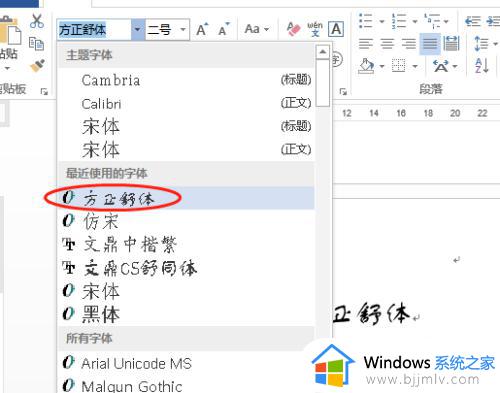Open the Bullets dropdown arrow
The height and width of the screenshot is (393, 500).
[x=382, y=21]
